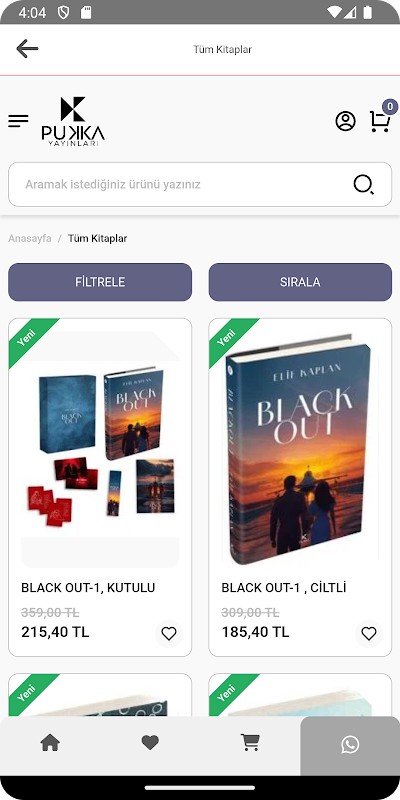Open favorites from bottom heart icon

[150, 743]
